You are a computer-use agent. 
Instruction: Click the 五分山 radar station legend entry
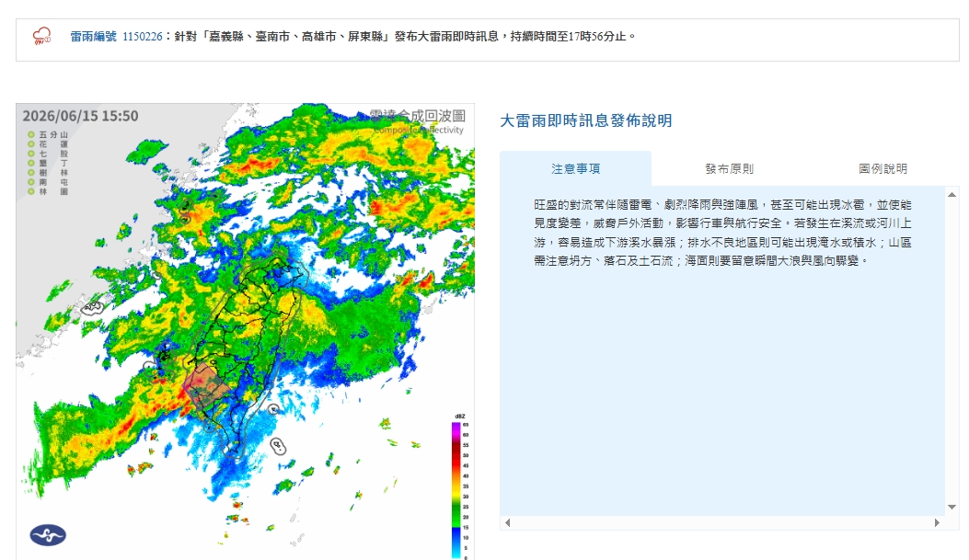point(48,134)
